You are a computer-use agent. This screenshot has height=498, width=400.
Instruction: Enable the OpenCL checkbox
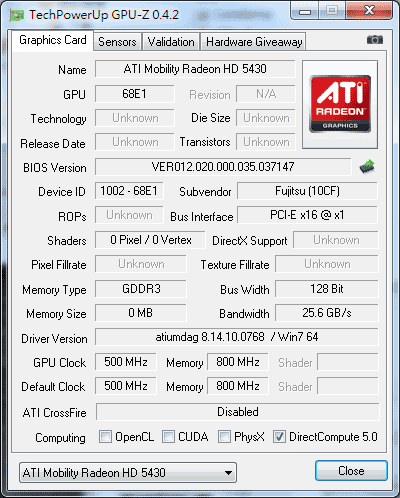105,437
